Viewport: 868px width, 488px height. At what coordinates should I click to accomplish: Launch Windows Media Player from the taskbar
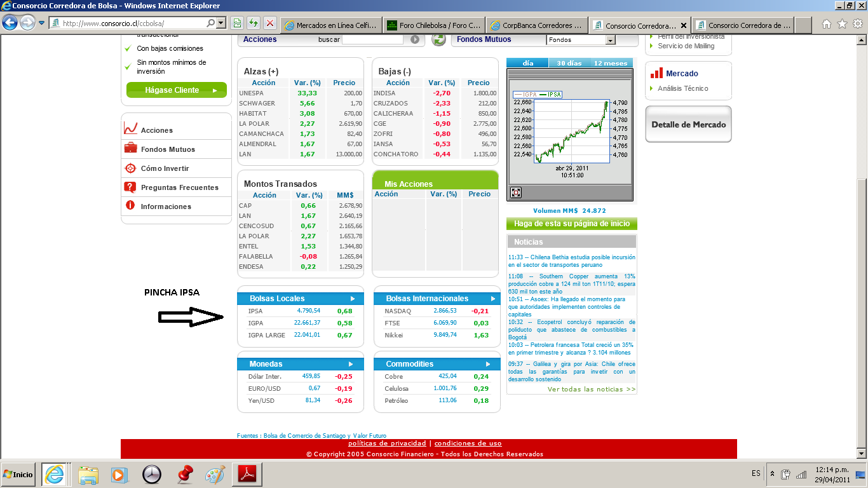point(119,474)
